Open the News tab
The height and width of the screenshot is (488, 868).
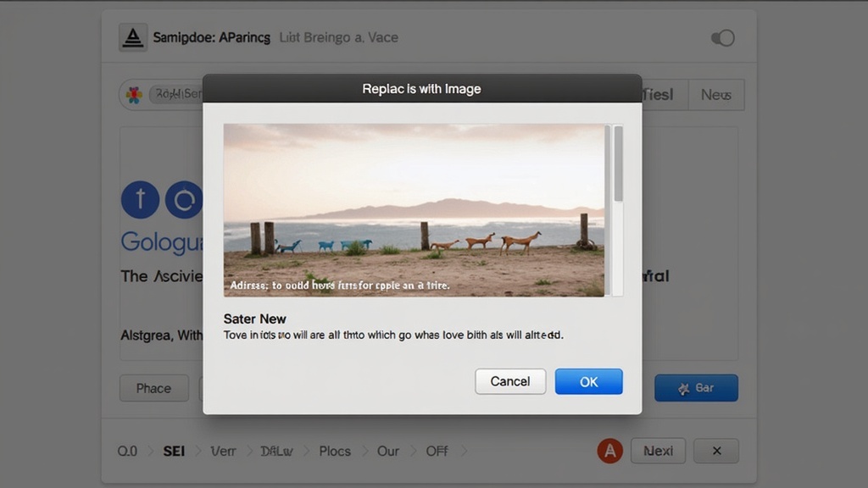tap(715, 95)
